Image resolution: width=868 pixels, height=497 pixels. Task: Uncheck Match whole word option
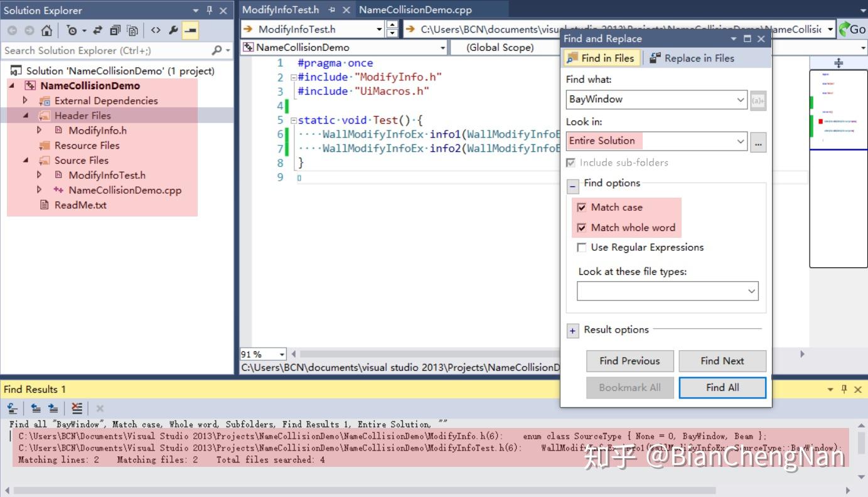pyautogui.click(x=582, y=227)
